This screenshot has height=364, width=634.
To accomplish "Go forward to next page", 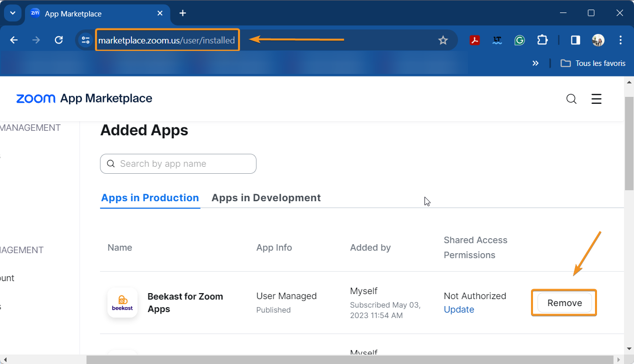I will click(36, 40).
